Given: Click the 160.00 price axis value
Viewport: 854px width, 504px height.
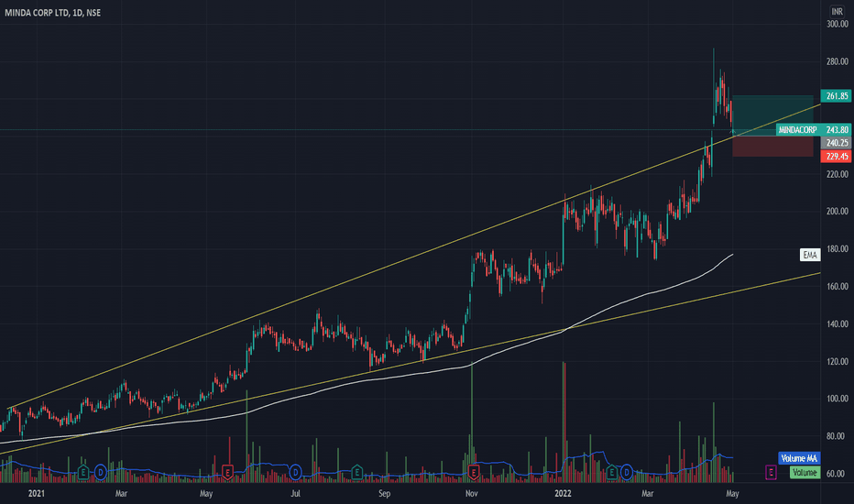Looking at the screenshot, I should [838, 286].
